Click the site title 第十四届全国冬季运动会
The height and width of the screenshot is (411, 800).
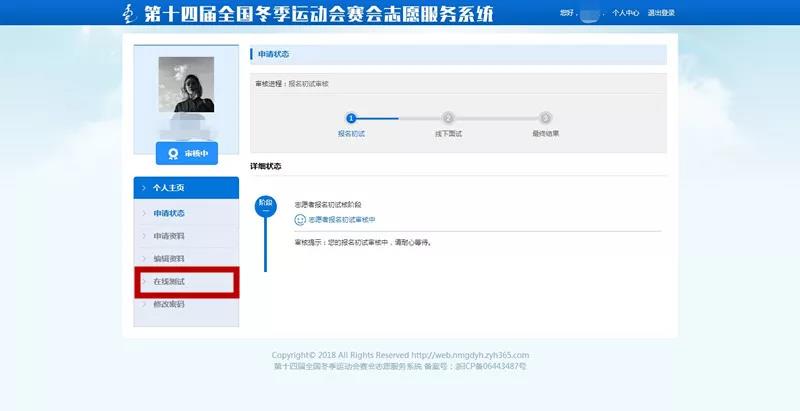[x=319, y=13]
